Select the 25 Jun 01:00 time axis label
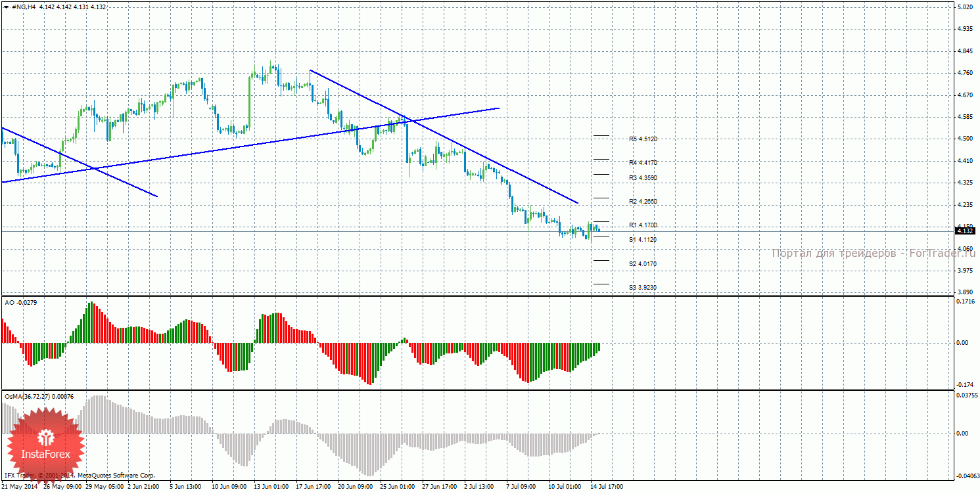The image size is (980, 492). pyautogui.click(x=397, y=487)
